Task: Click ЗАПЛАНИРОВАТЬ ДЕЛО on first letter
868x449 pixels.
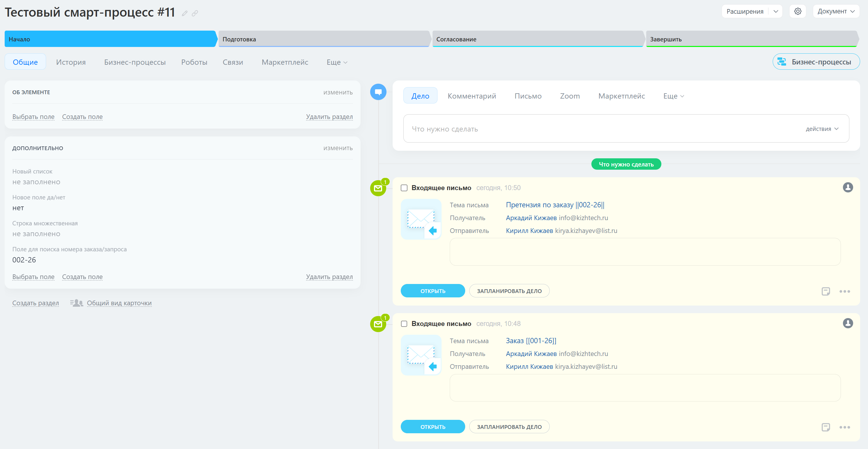Action: click(509, 291)
